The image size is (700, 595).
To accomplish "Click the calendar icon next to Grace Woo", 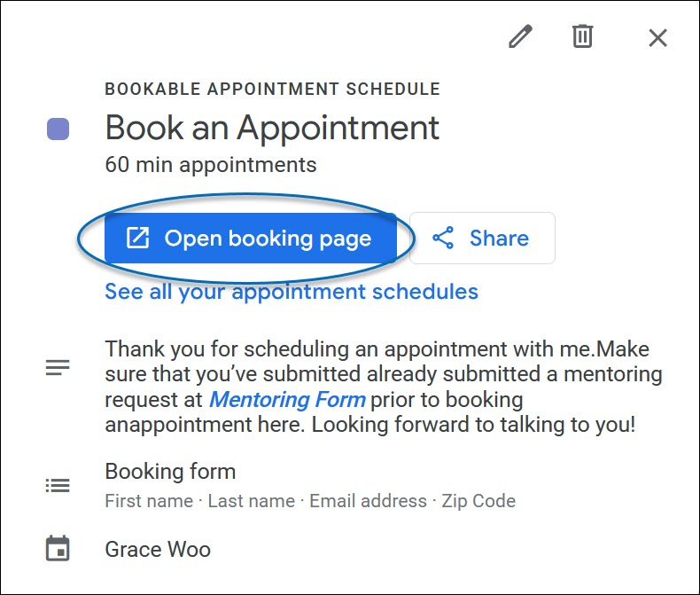I will [58, 549].
